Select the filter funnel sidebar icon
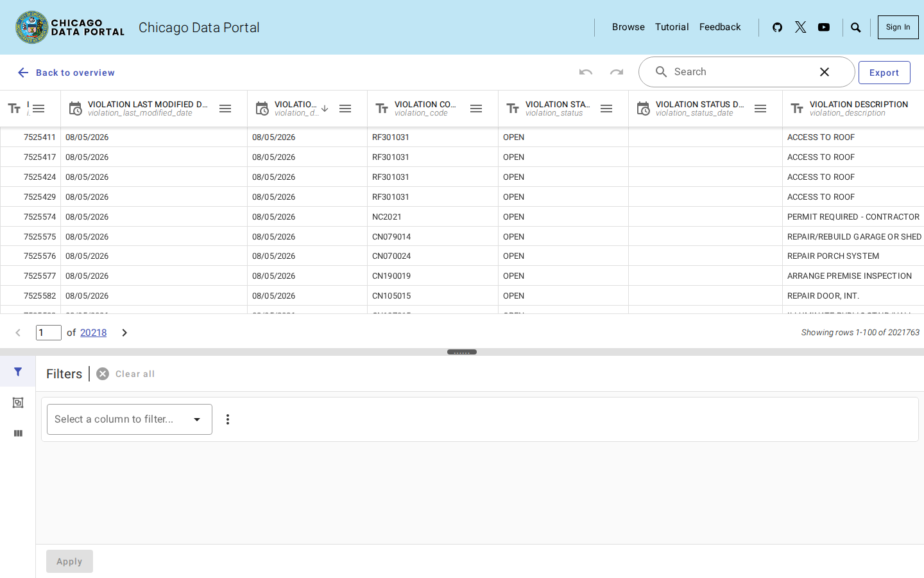The height and width of the screenshot is (578, 924). [18, 372]
